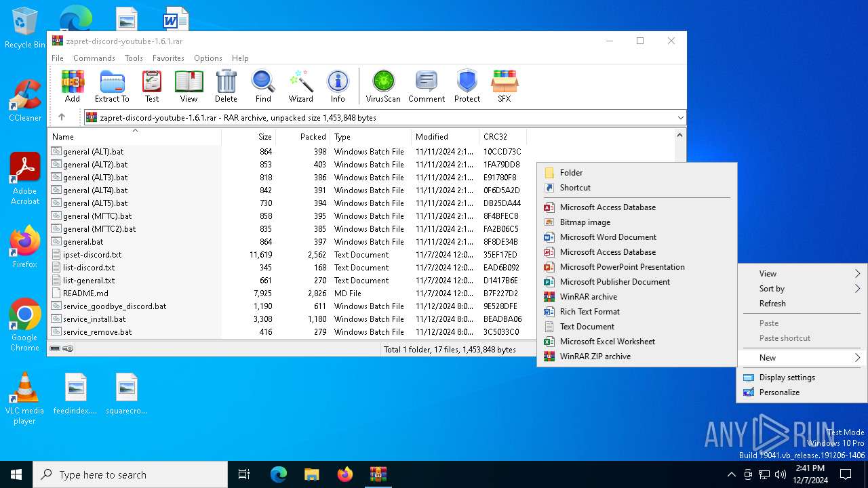Open the Help menu
Image resolution: width=868 pixels, height=488 pixels.
(x=240, y=58)
